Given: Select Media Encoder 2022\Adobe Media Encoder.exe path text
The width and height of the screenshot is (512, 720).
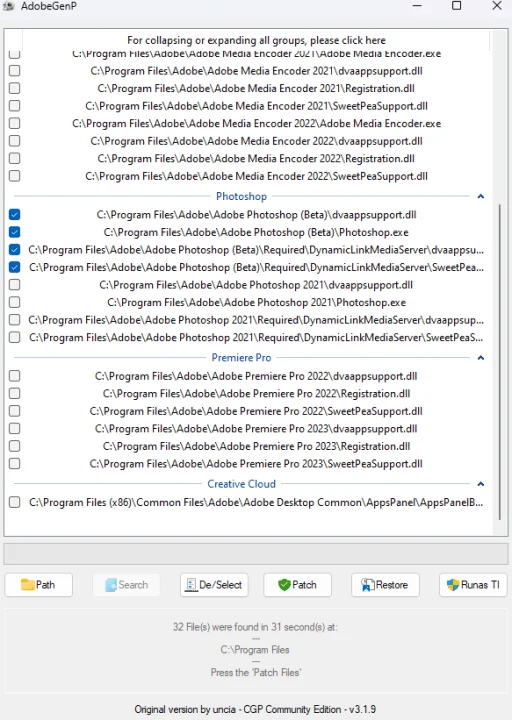Looking at the screenshot, I should 256,124.
